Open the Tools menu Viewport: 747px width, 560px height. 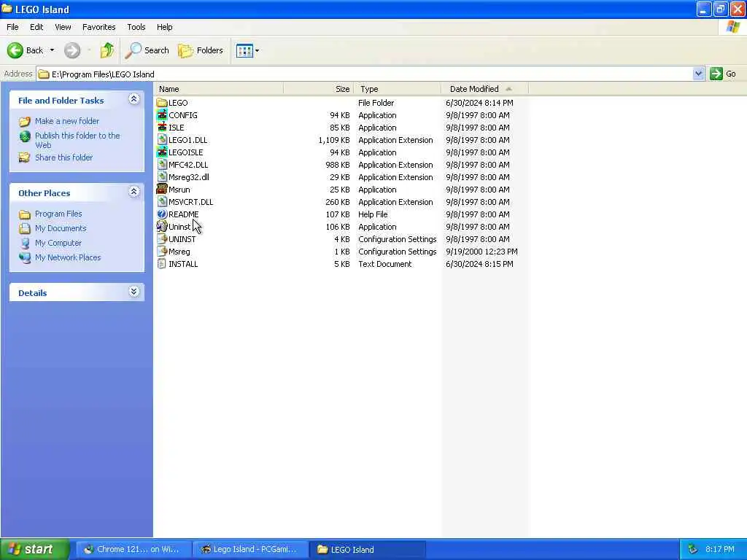click(x=136, y=27)
